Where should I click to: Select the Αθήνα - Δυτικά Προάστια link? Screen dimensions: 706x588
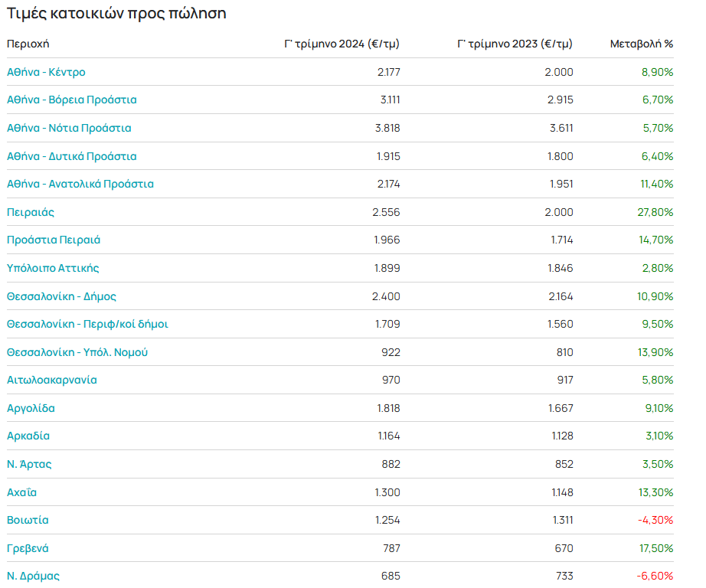point(72,156)
